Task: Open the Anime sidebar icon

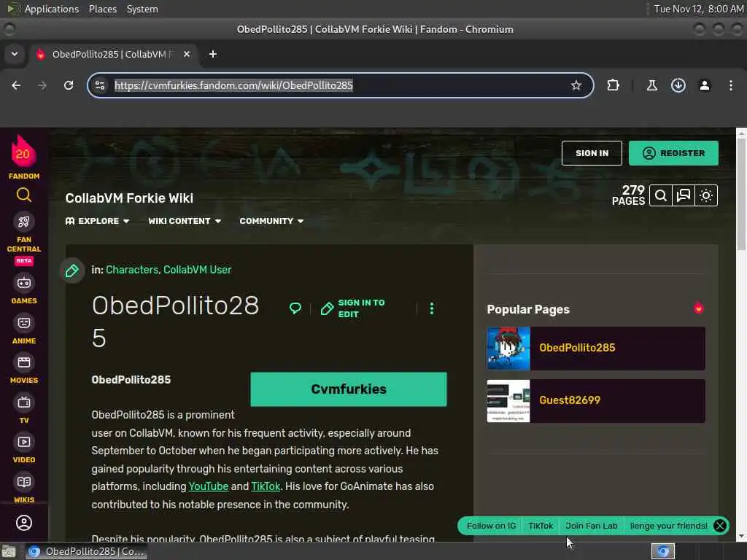Action: [x=24, y=323]
